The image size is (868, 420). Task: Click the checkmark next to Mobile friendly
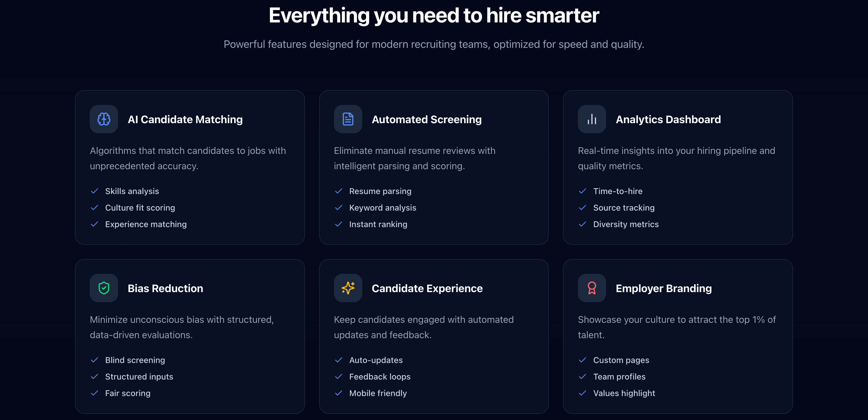point(338,393)
